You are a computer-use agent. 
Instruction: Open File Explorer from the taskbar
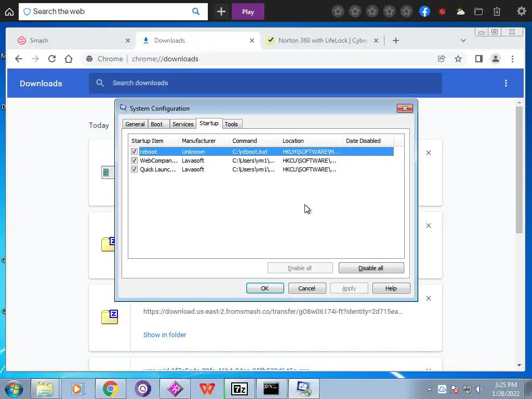coord(45,389)
